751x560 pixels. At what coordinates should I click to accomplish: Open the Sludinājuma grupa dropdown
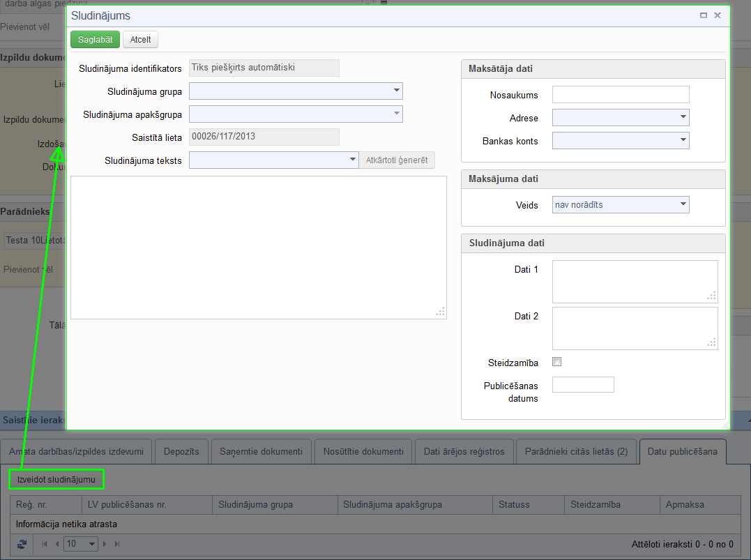tap(397, 91)
